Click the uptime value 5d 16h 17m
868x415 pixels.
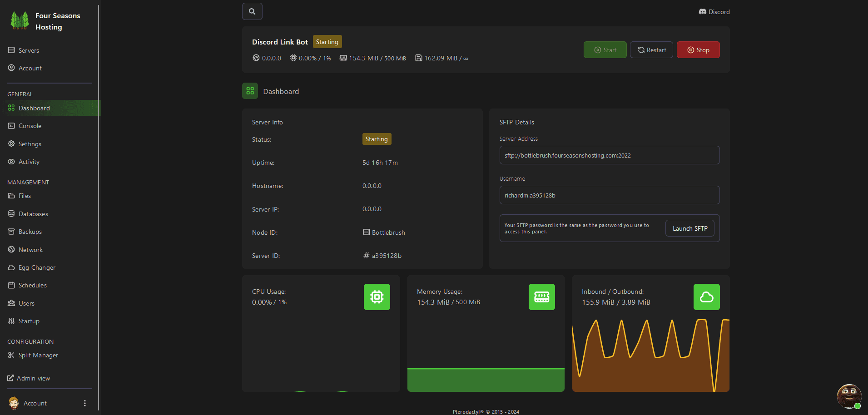coord(380,163)
